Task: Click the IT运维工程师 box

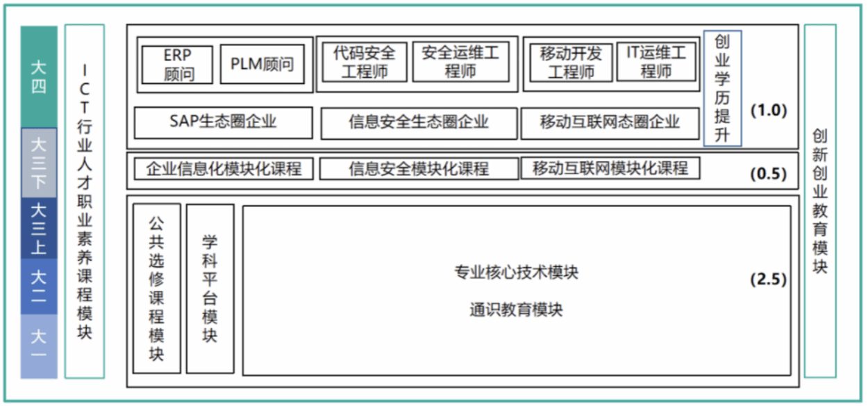Action: click(x=656, y=62)
